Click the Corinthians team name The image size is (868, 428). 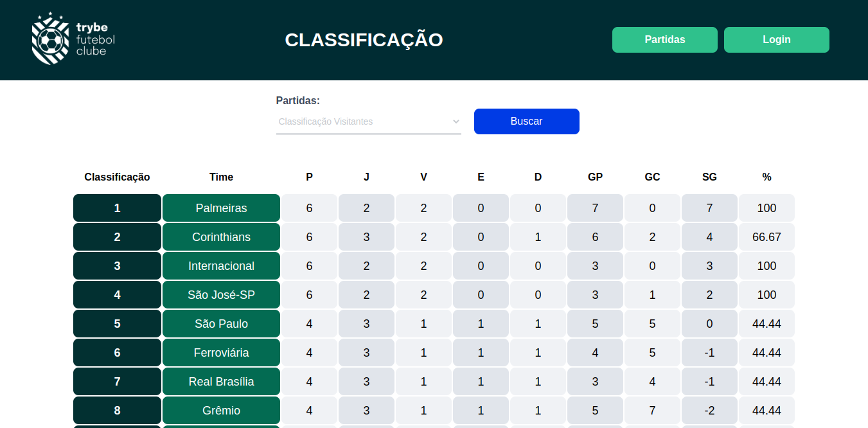221,236
